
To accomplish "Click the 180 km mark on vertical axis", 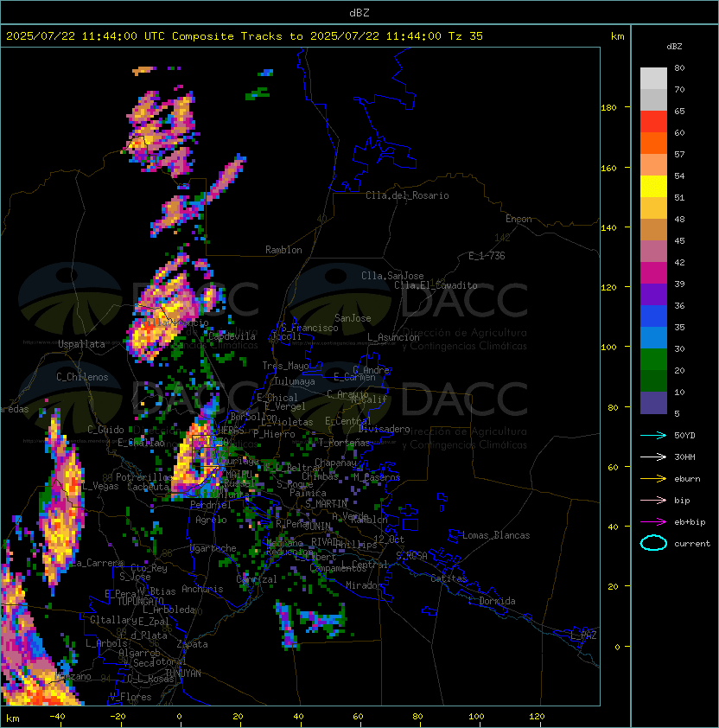I will pyautogui.click(x=608, y=108).
